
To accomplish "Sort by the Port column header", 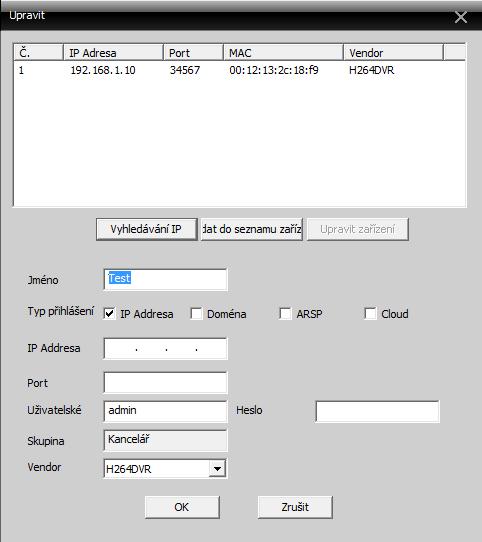I will point(193,53).
